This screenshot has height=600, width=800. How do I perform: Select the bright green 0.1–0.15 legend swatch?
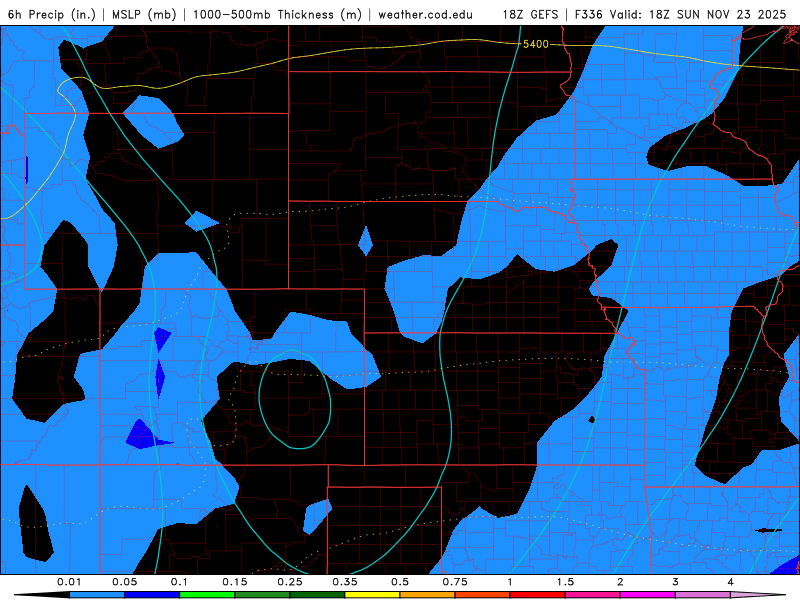(x=207, y=595)
